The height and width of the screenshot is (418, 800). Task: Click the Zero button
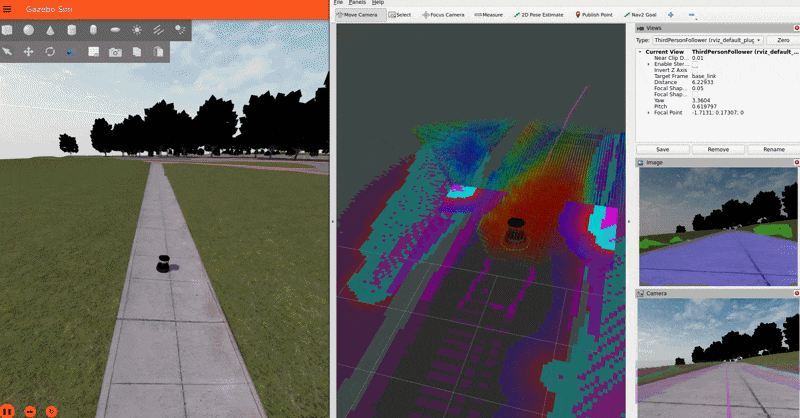(x=782, y=39)
